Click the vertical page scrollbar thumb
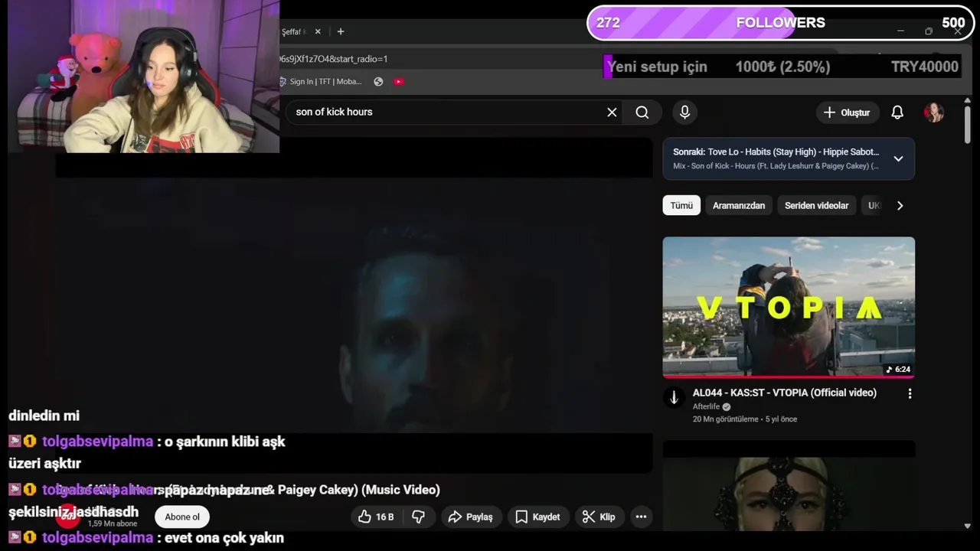 tap(967, 124)
